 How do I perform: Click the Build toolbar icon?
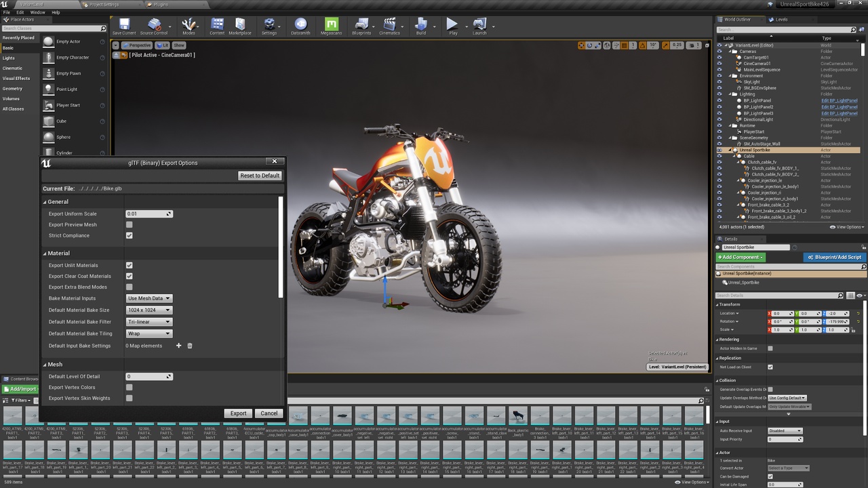(x=421, y=26)
